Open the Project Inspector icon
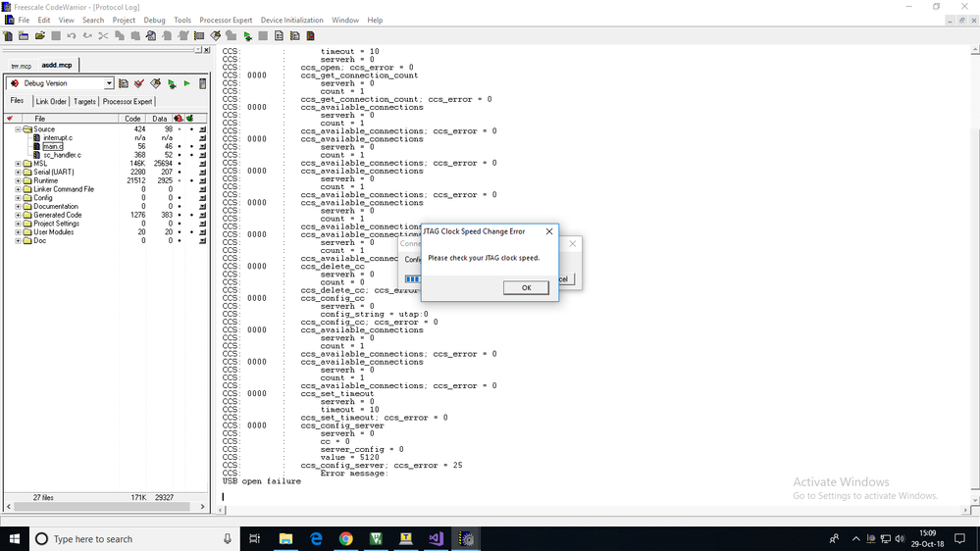 pyautogui.click(x=202, y=83)
